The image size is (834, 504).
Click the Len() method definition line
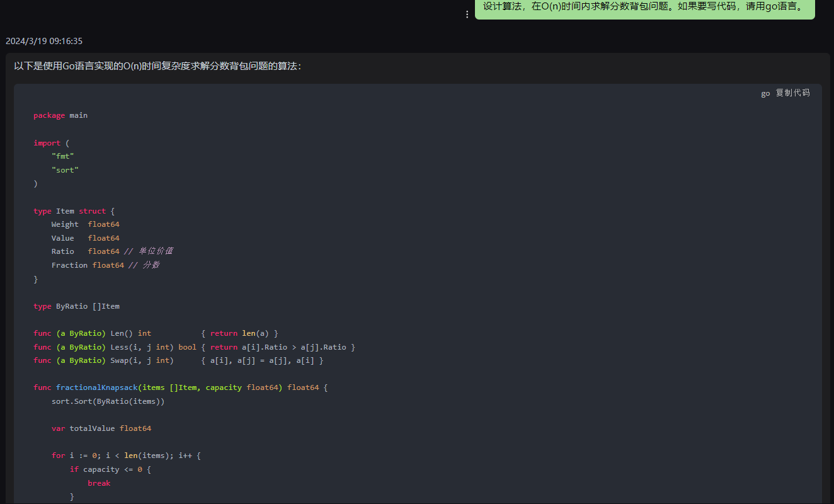(156, 333)
